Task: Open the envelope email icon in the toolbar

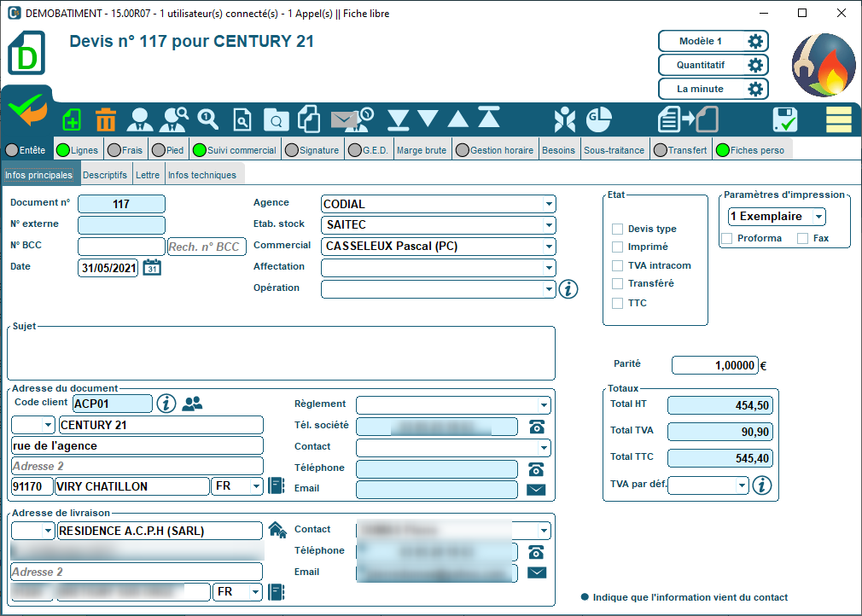Action: pos(342,119)
